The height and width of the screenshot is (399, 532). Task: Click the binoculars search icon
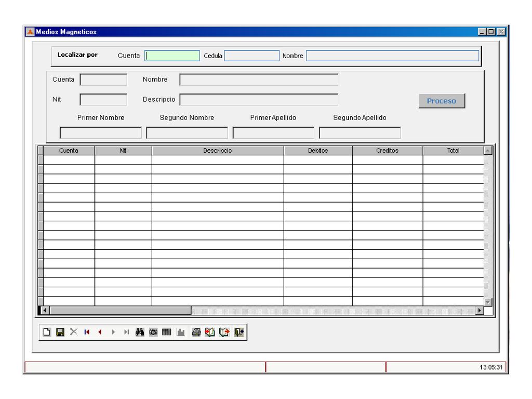pos(140,332)
